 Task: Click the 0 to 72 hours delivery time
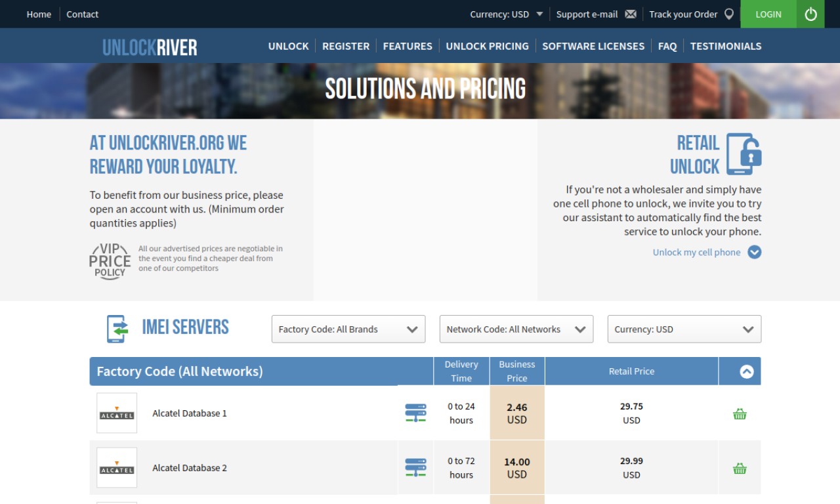pos(461,467)
